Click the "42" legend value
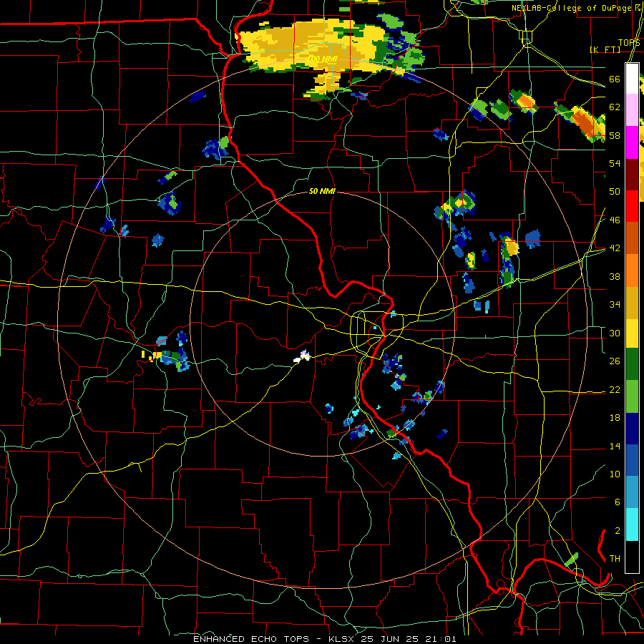 click(x=615, y=248)
